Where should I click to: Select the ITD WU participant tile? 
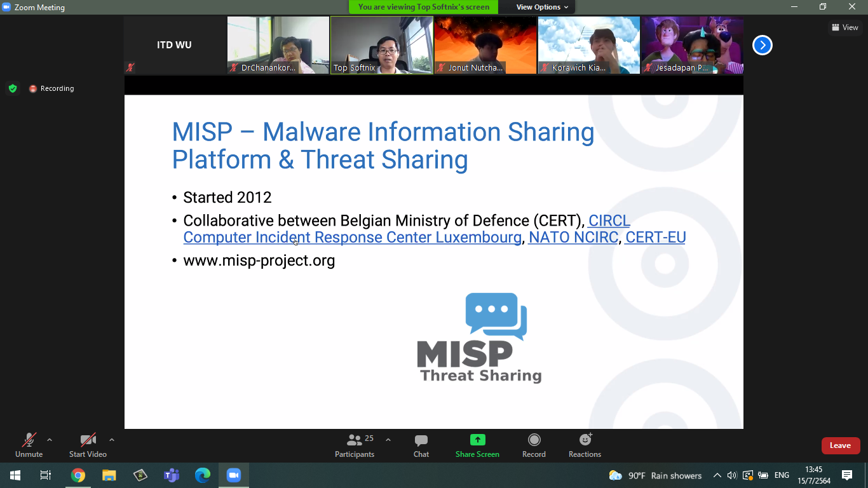tap(175, 45)
